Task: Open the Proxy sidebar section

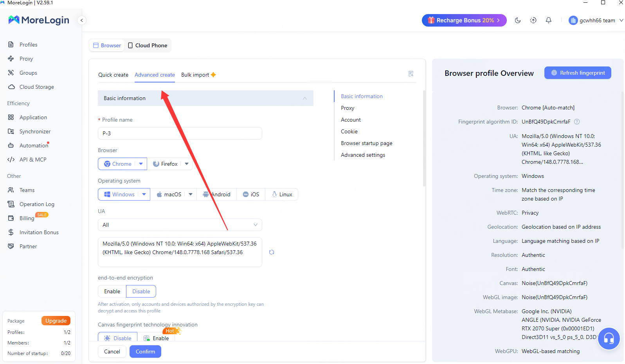Action: click(x=26, y=59)
